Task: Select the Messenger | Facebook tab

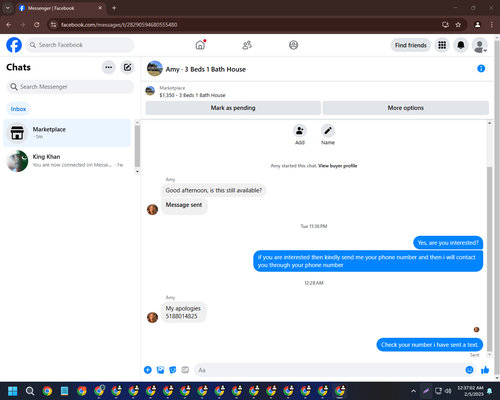Action: [x=61, y=8]
